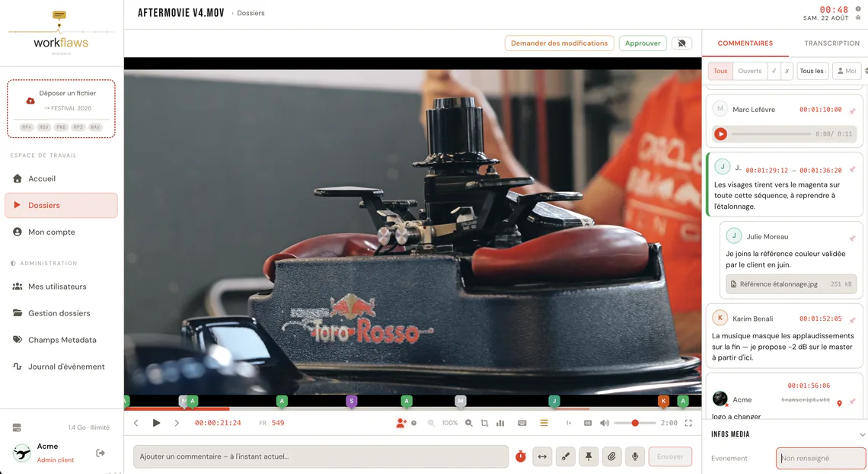Approve the video with Approuver
Viewport: 868px width, 474px height.
[643, 43]
